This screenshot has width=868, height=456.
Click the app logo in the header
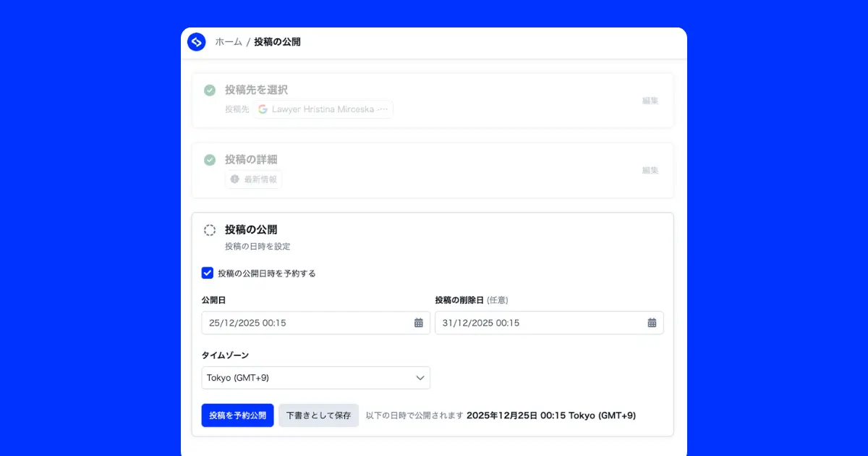(197, 42)
